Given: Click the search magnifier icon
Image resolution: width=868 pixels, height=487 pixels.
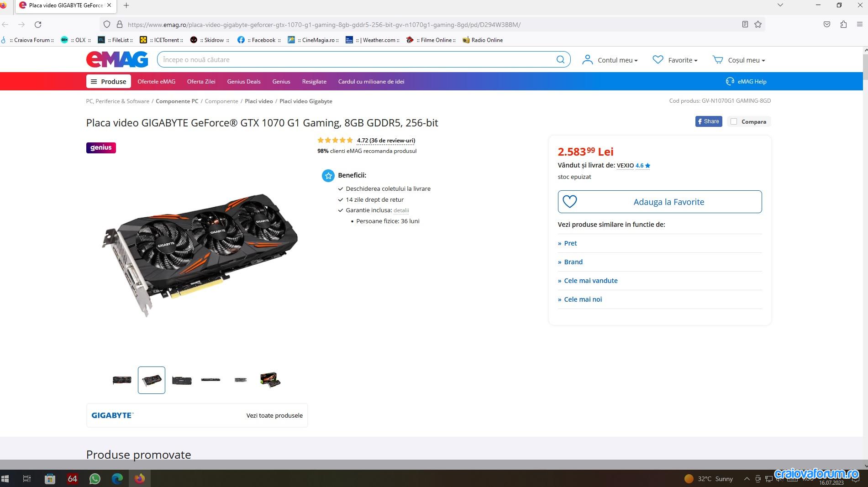Looking at the screenshot, I should (x=560, y=60).
